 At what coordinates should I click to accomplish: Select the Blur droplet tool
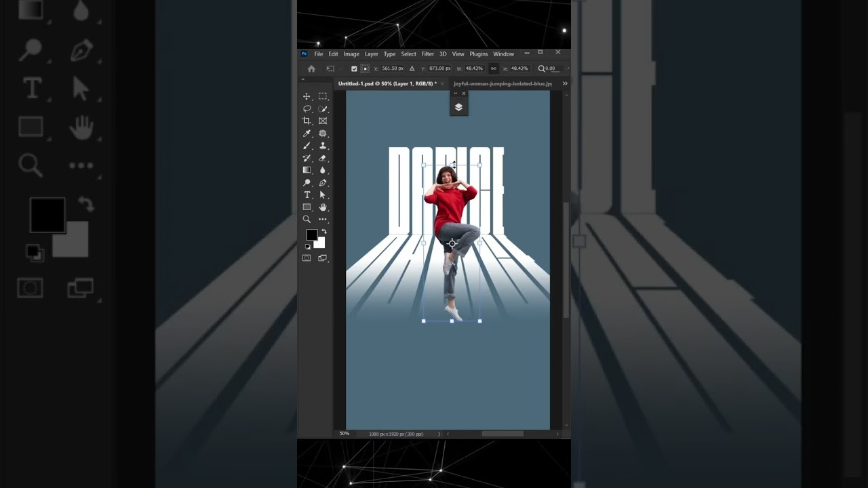323,170
